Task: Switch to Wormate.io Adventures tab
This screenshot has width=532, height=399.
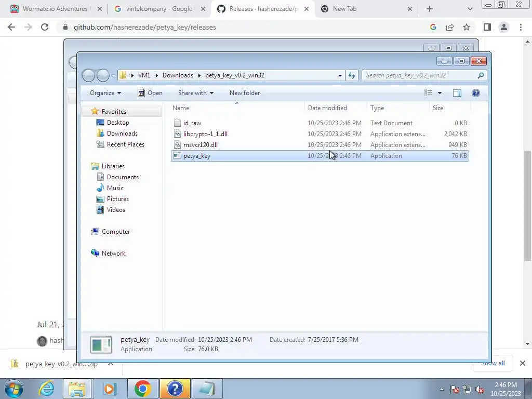Action: [x=54, y=9]
